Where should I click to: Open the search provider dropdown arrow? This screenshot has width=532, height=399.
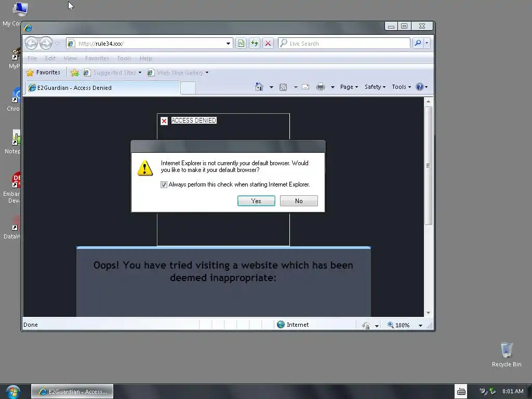point(427,43)
